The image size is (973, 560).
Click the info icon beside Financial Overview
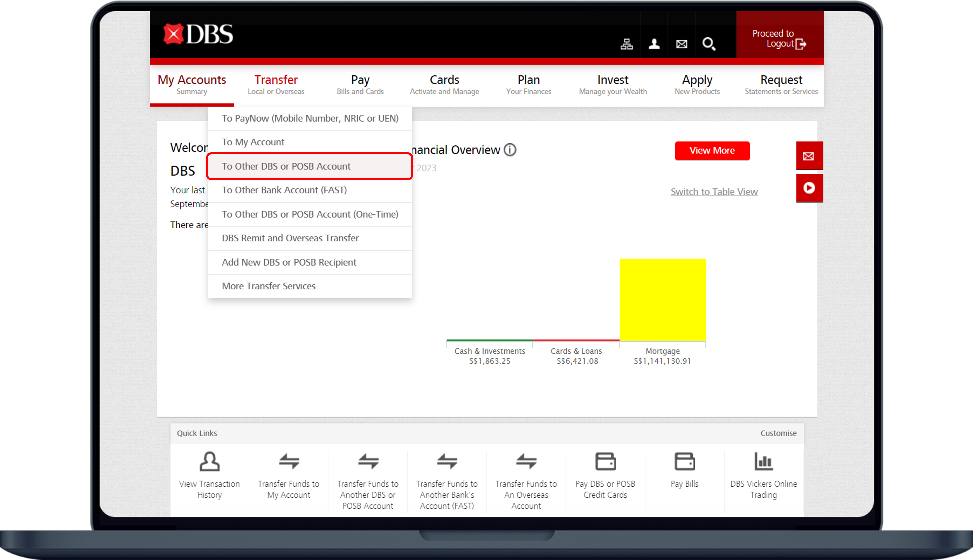(x=510, y=150)
